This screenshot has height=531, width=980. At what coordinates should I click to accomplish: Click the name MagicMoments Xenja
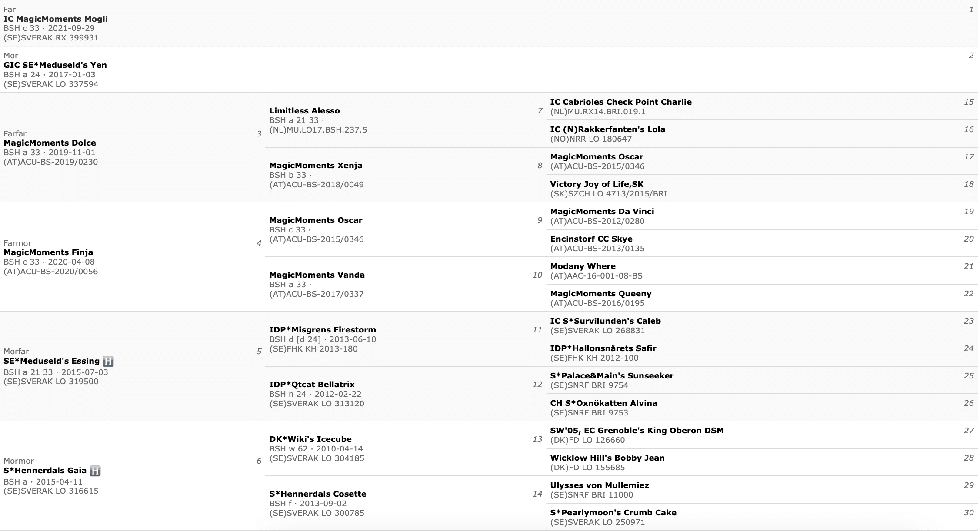[316, 166]
